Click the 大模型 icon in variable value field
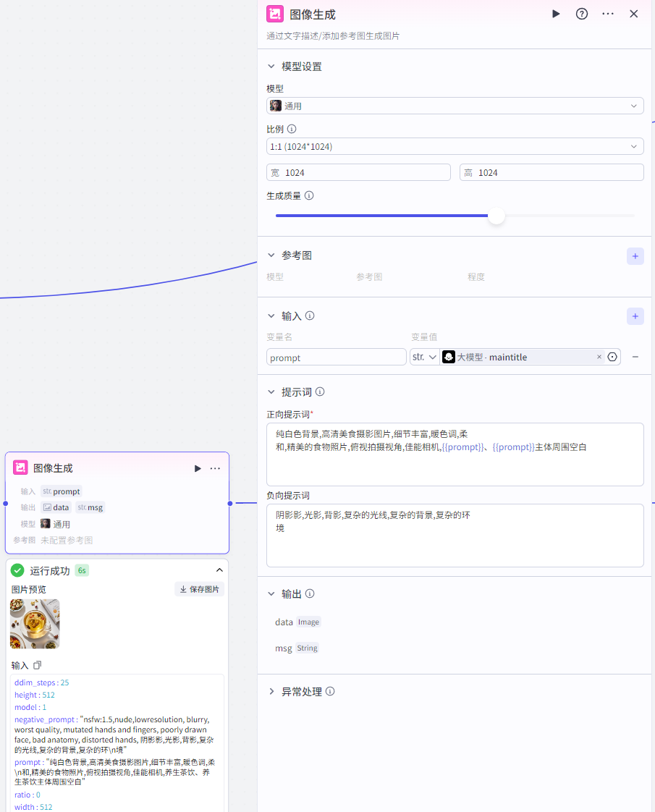This screenshot has width=655, height=812. [449, 357]
